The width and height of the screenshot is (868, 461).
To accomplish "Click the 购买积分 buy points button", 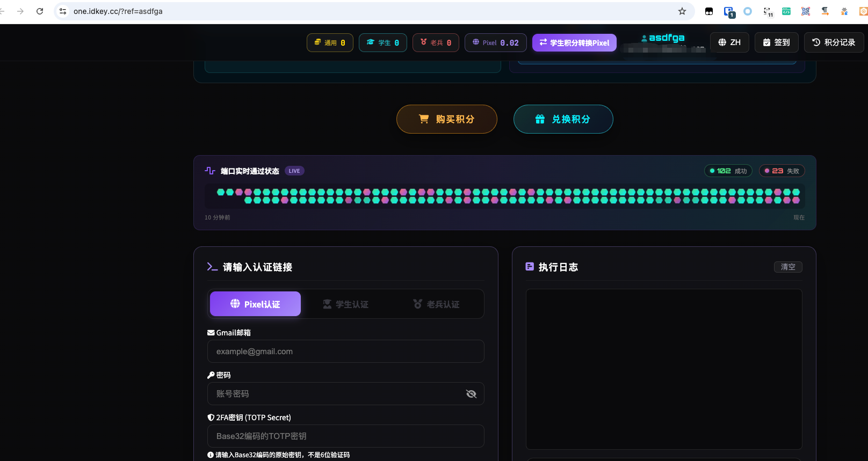I will pos(447,119).
